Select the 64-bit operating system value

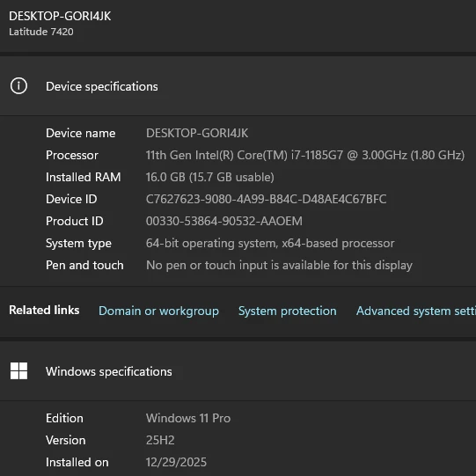[270, 243]
